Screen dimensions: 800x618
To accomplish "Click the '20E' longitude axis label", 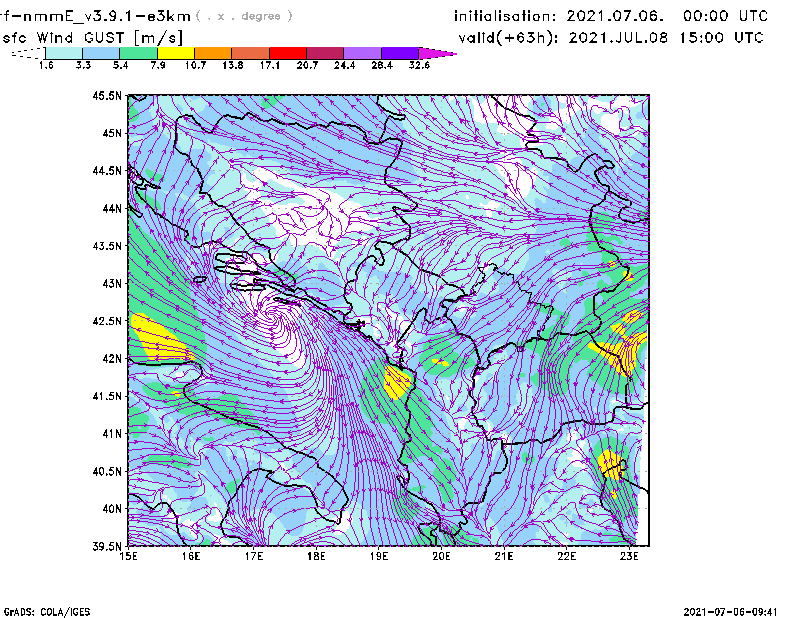I will [441, 556].
